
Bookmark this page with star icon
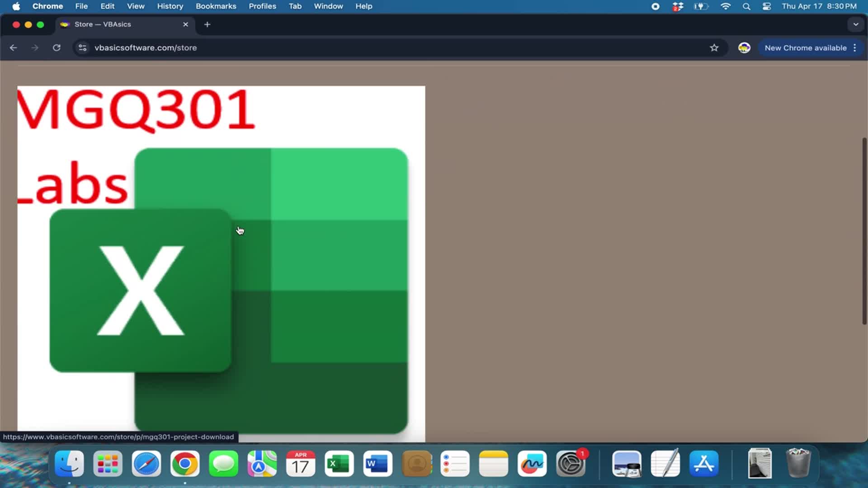tap(714, 48)
